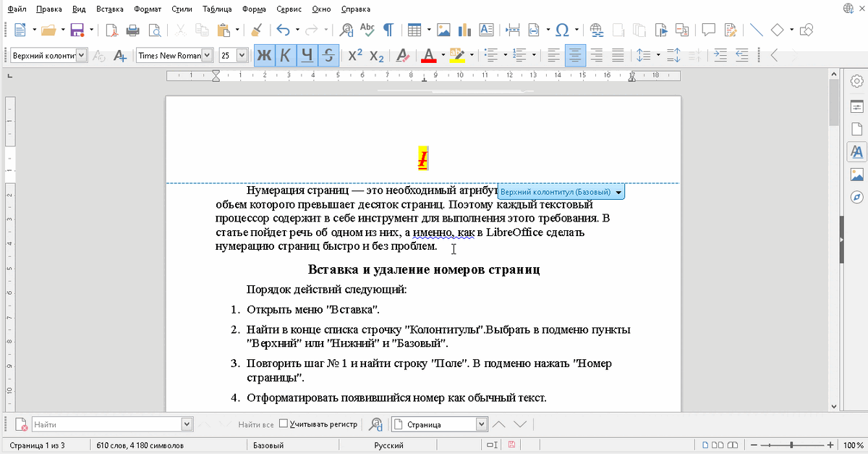Undo the last action
Screen dimensions: 868x454
click(x=283, y=30)
